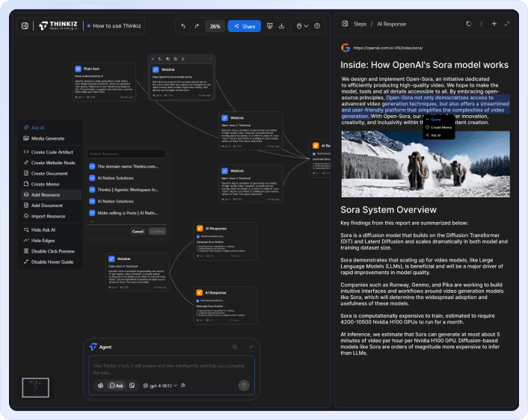The width and height of the screenshot is (528, 420).
Task: Open presentation mode icon
Action: tap(270, 26)
